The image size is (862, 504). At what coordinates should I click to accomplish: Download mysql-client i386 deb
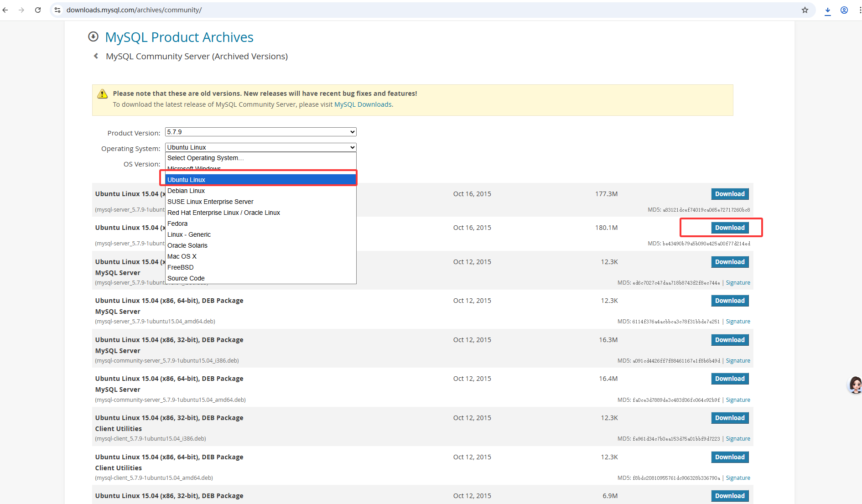click(x=730, y=418)
